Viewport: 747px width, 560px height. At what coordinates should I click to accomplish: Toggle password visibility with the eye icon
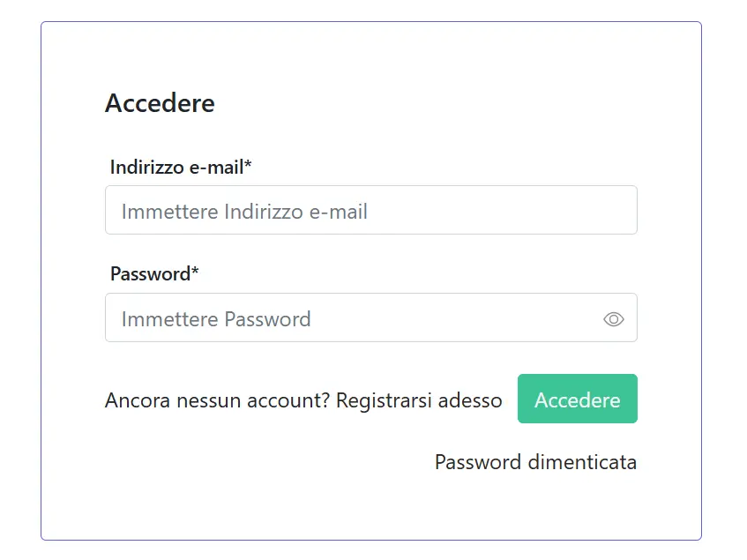click(613, 319)
